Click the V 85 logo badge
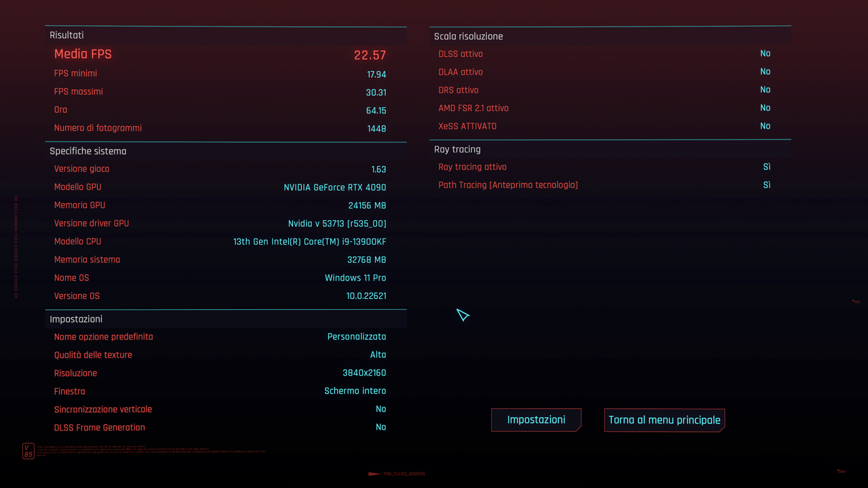This screenshot has width=868, height=488. (28, 451)
